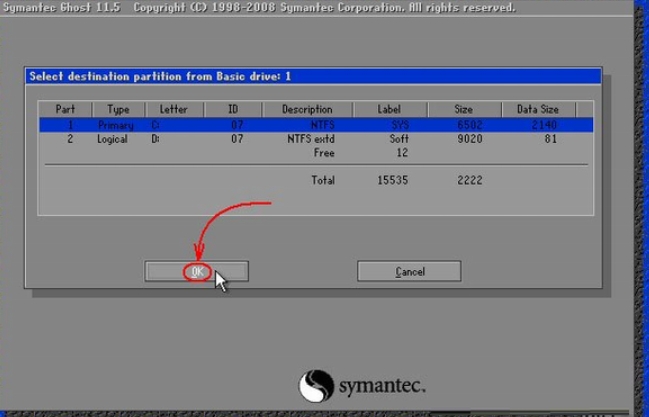This screenshot has height=417, width=649.
Task: Click the Free space row text
Action: click(324, 153)
